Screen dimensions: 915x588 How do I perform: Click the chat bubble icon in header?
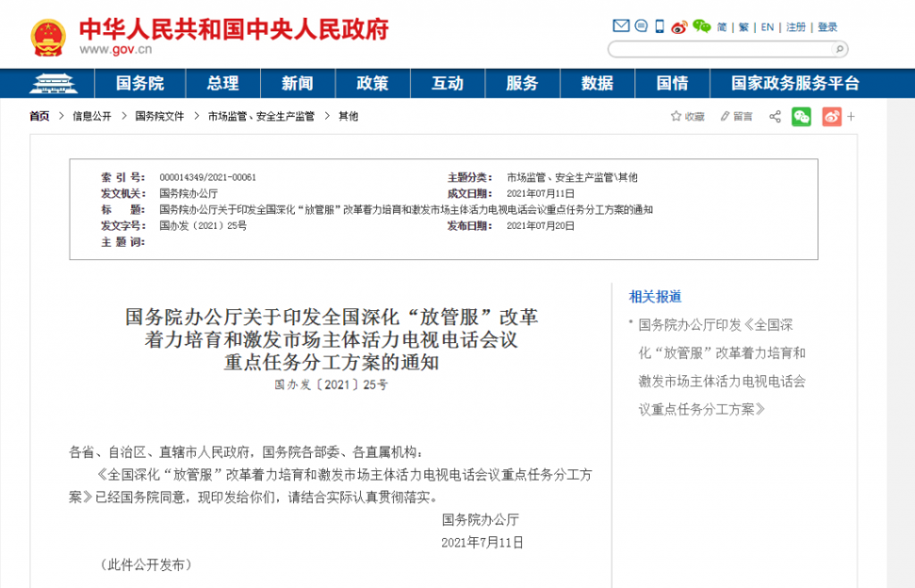642,26
